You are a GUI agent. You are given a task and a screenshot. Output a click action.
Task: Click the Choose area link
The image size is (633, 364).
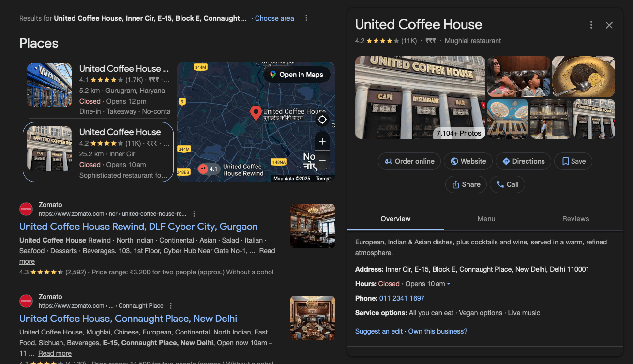[x=274, y=18]
